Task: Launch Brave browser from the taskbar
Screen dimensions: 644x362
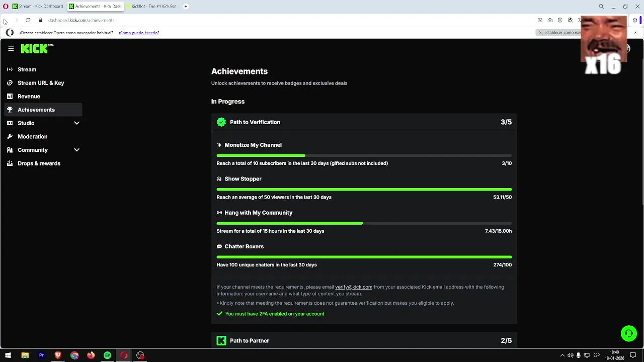Action: 58,355
